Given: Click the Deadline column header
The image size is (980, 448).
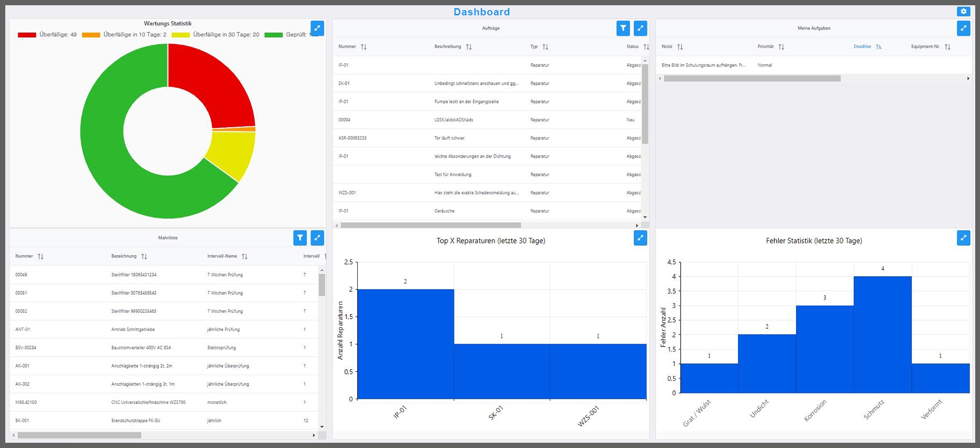Looking at the screenshot, I should point(862,47).
